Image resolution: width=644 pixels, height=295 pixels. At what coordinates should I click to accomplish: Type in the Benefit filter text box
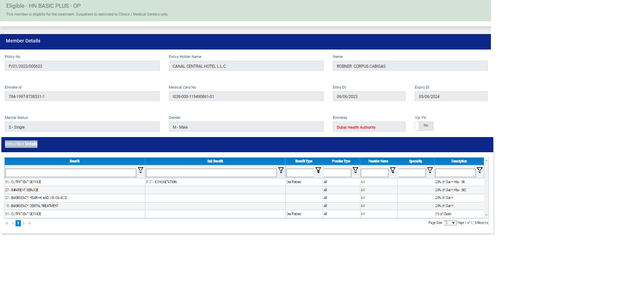[71, 173]
